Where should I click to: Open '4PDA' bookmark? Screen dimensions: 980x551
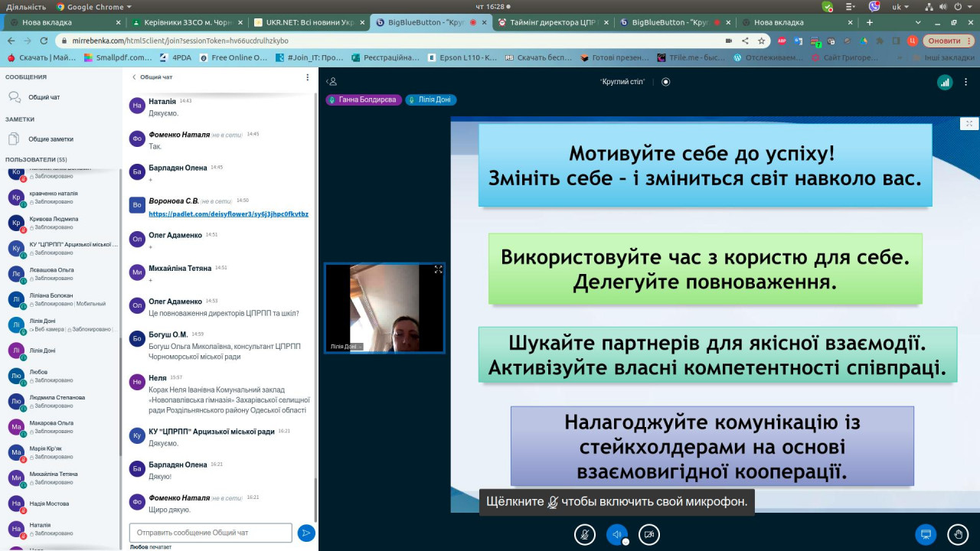click(x=175, y=57)
